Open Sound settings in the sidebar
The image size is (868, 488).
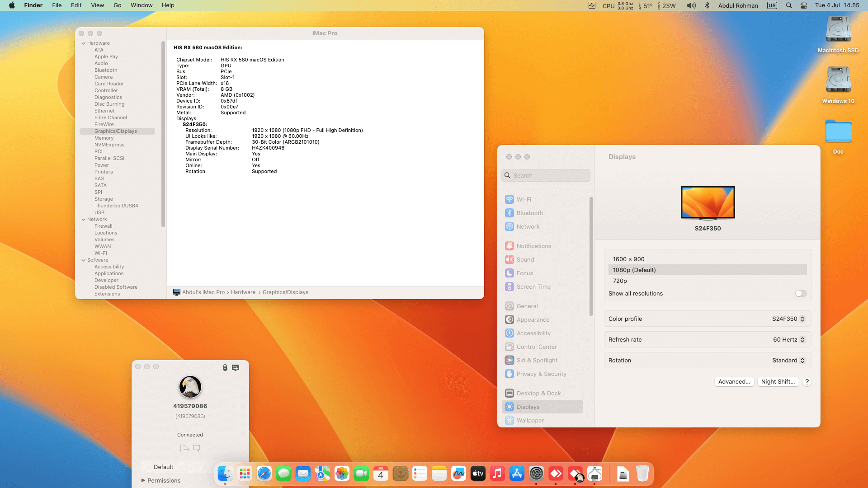(525, 259)
